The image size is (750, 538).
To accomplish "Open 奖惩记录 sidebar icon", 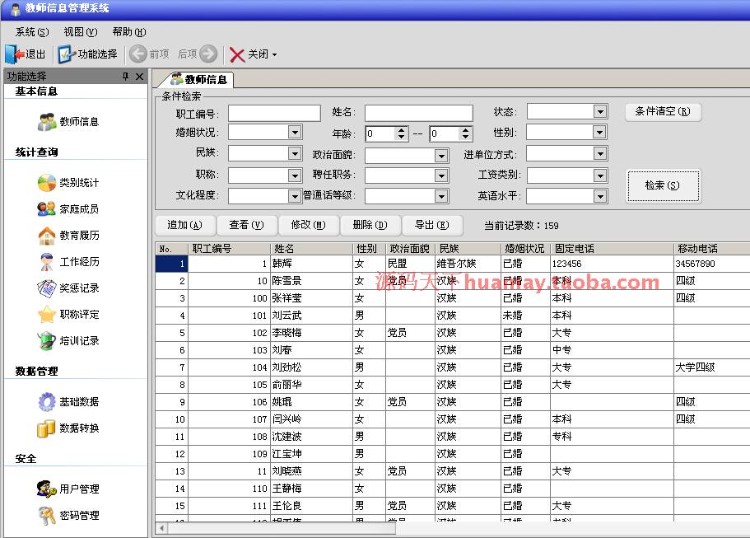I will point(47,288).
